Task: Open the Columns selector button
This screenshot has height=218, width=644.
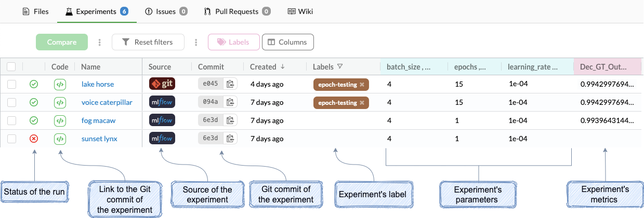Action: pos(287,43)
